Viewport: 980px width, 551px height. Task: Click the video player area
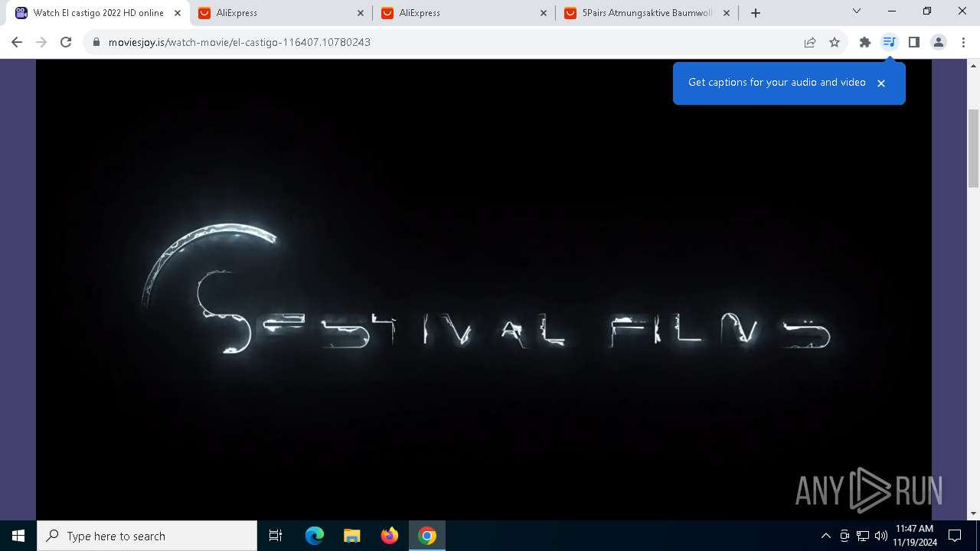coord(484,289)
